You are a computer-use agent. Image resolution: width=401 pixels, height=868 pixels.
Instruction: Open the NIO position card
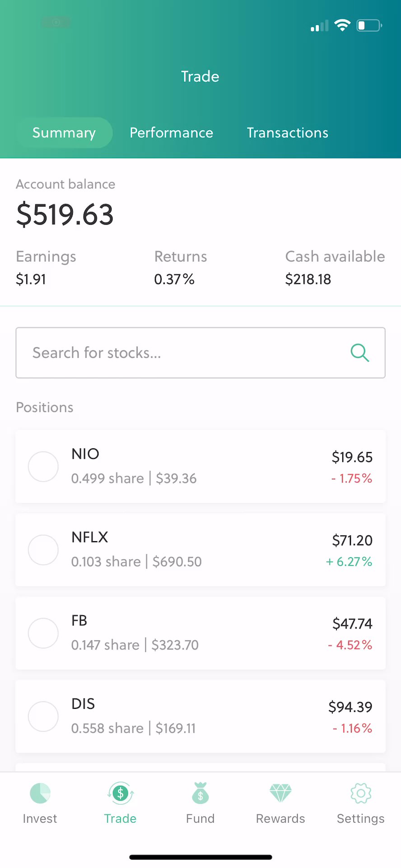200,467
